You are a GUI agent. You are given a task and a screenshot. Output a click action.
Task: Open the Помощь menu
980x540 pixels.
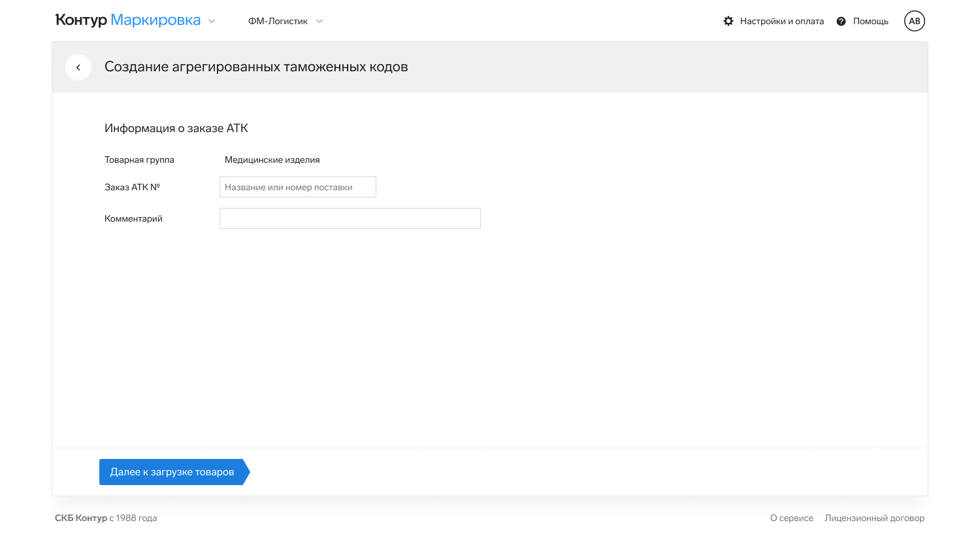click(870, 21)
